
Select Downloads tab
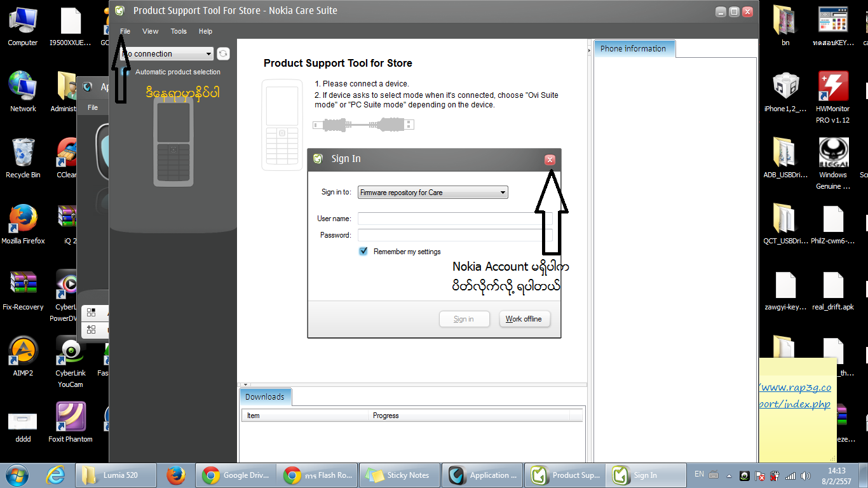(265, 396)
